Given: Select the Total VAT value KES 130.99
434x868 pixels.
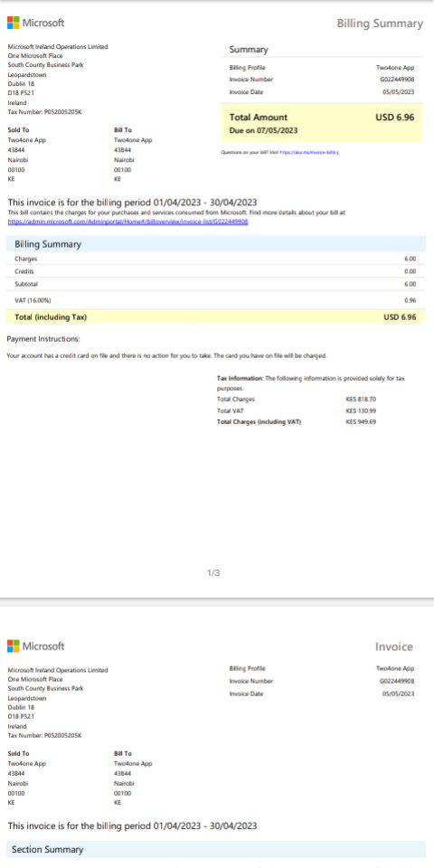Looking at the screenshot, I should 361,410.
